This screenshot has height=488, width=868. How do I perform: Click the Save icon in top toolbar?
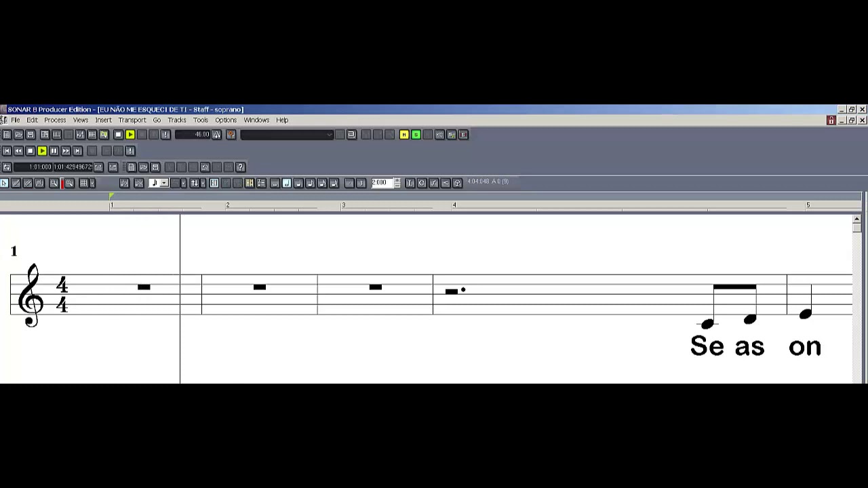31,134
